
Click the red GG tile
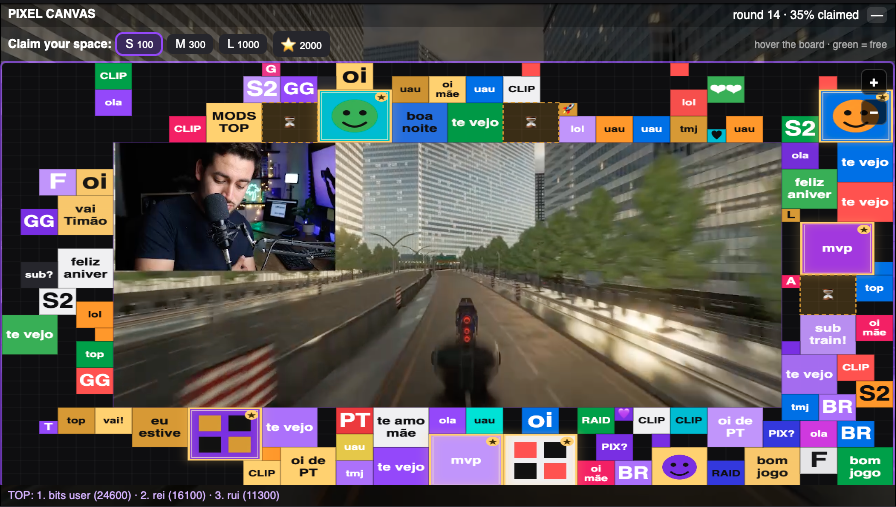point(94,381)
